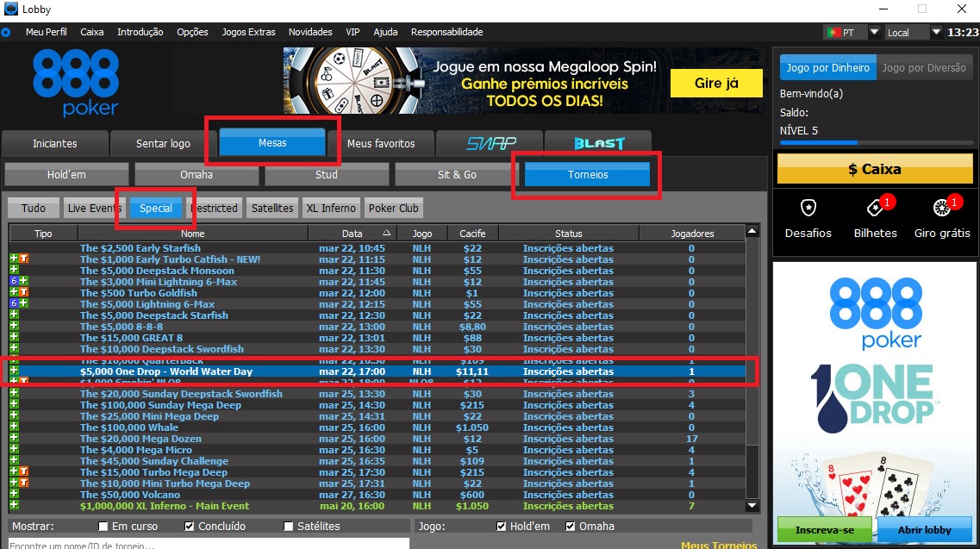This screenshot has width=980, height=549.
Task: Click the NÍVEL 5 progress bar
Action: pyautogui.click(x=875, y=142)
